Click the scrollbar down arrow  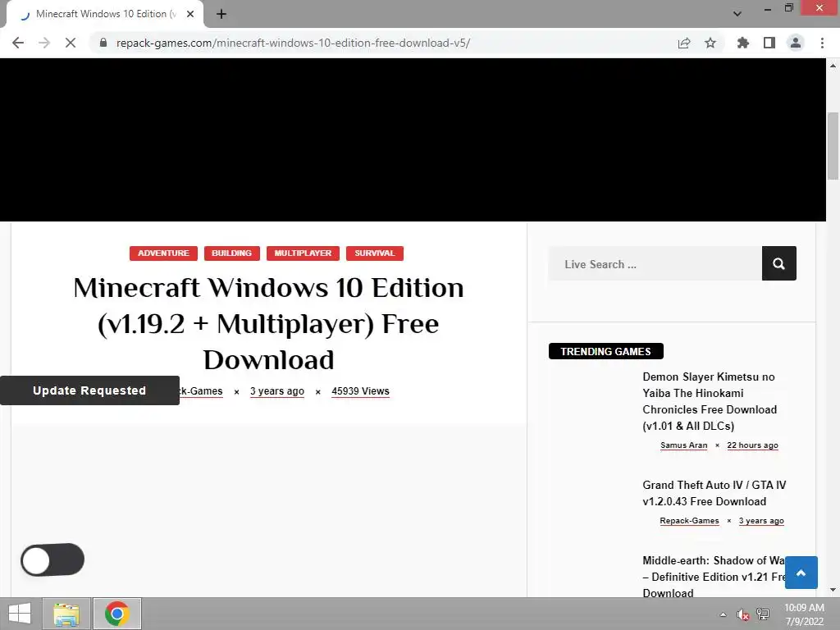(x=833, y=590)
